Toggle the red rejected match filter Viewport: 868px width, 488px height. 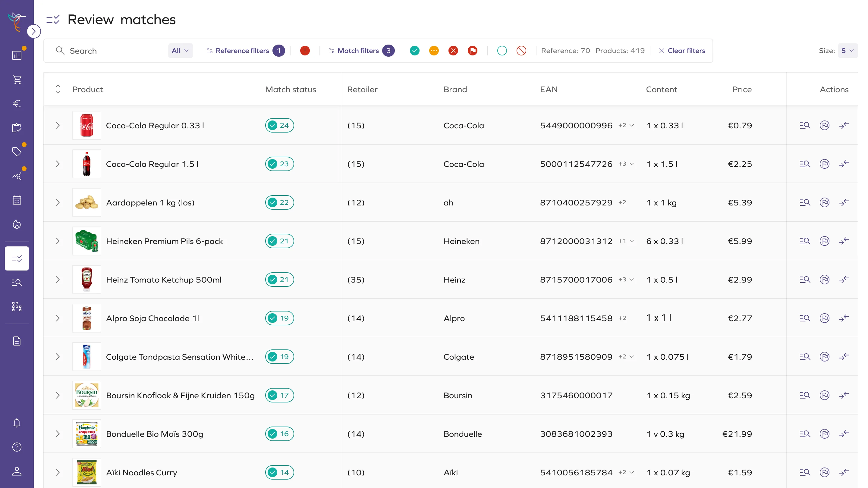453,51
